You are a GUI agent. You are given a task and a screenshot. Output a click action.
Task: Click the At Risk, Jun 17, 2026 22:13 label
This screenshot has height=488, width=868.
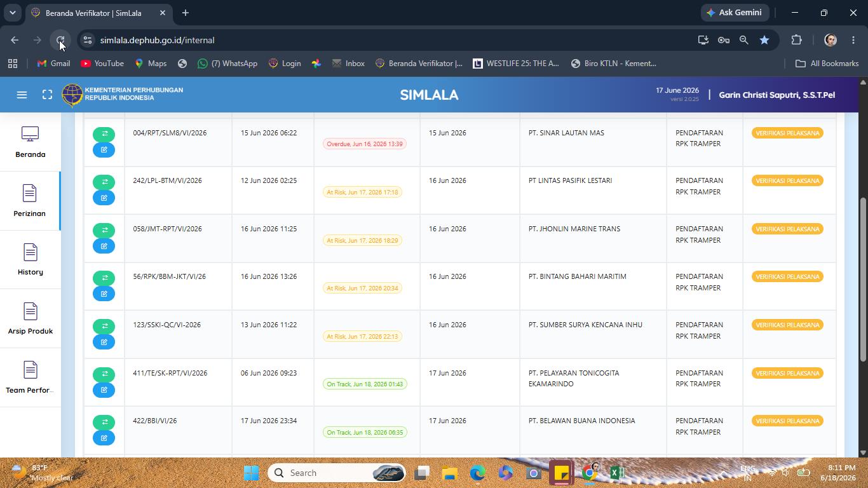pyautogui.click(x=362, y=336)
